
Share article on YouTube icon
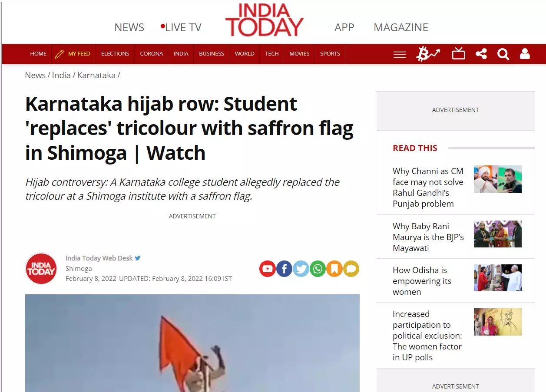click(268, 269)
